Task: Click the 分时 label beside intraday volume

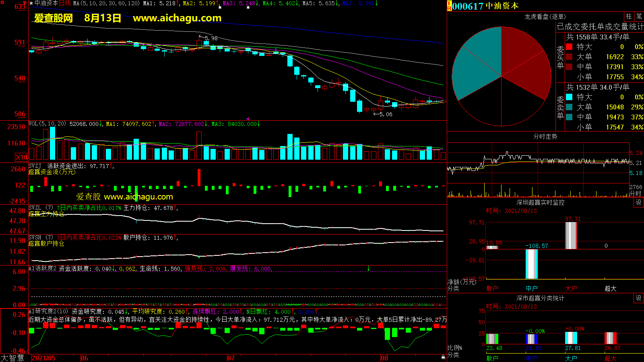Action: [635, 193]
